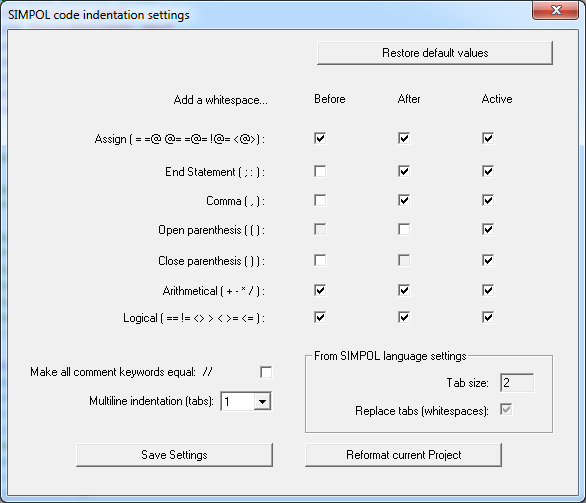Enable Make all comment keywords equal checkbox
Image resolution: width=586 pixels, height=503 pixels.
click(x=266, y=372)
